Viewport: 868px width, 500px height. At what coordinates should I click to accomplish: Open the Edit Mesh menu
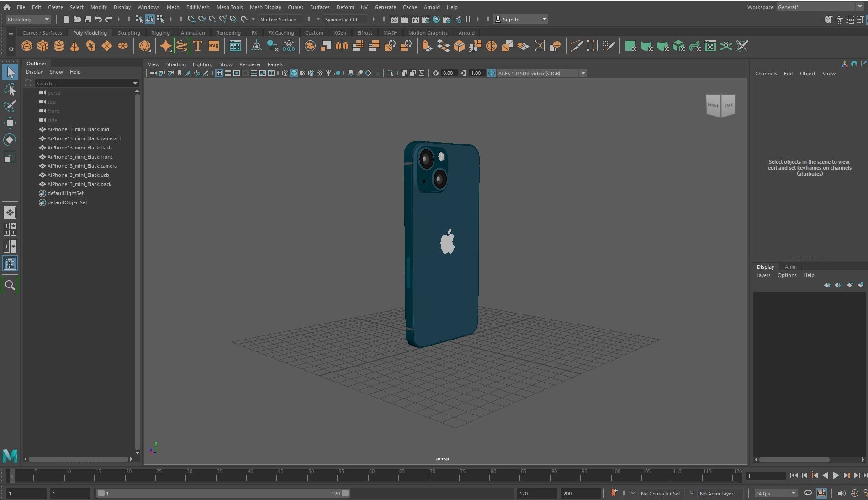(x=198, y=7)
